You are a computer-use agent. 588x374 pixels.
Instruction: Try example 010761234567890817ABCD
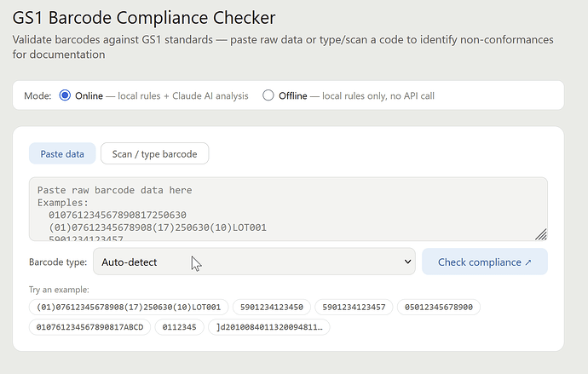(x=89, y=327)
